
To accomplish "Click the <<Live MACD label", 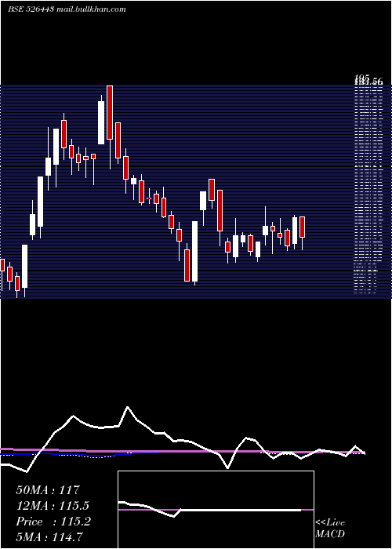I will [330, 528].
